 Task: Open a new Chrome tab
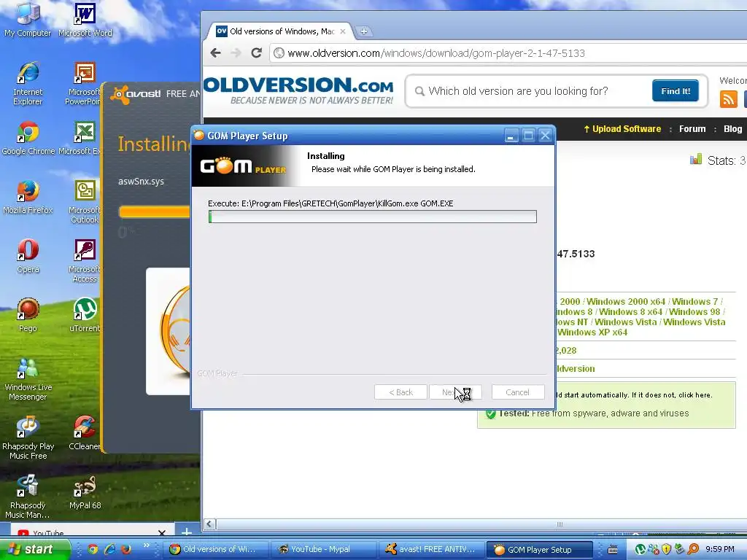point(363,31)
